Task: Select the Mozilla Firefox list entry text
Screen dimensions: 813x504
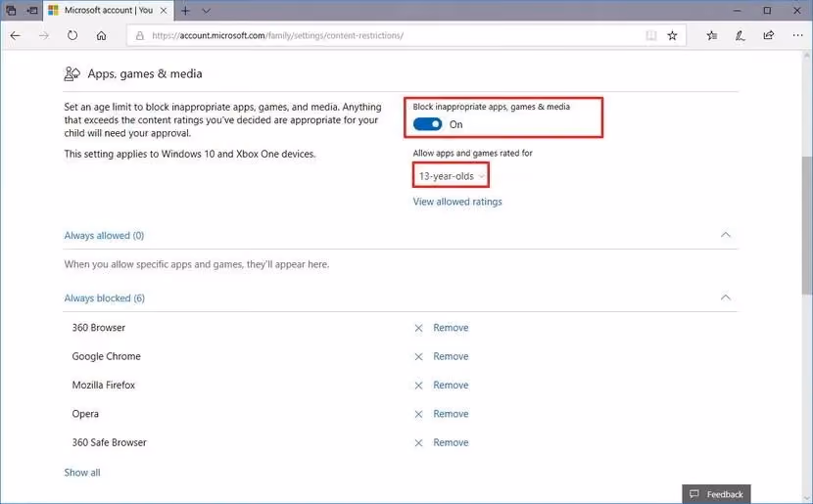Action: [103, 386]
